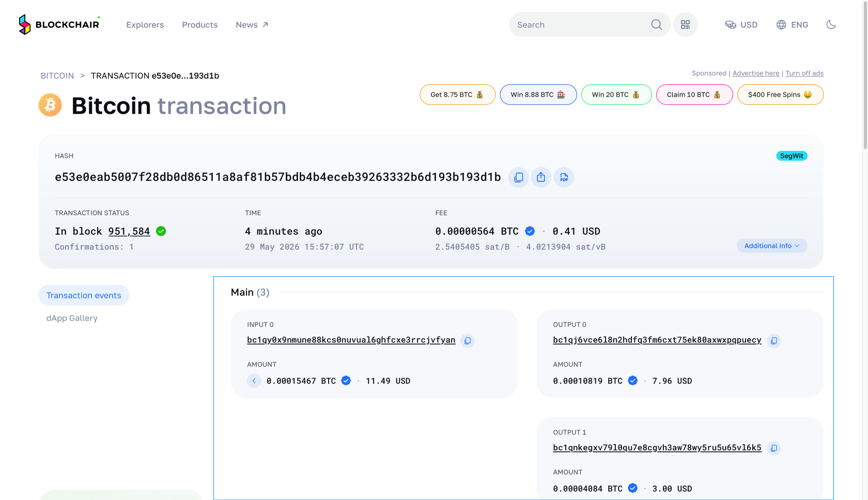Click the 3.00 USD output amount

pos(672,488)
